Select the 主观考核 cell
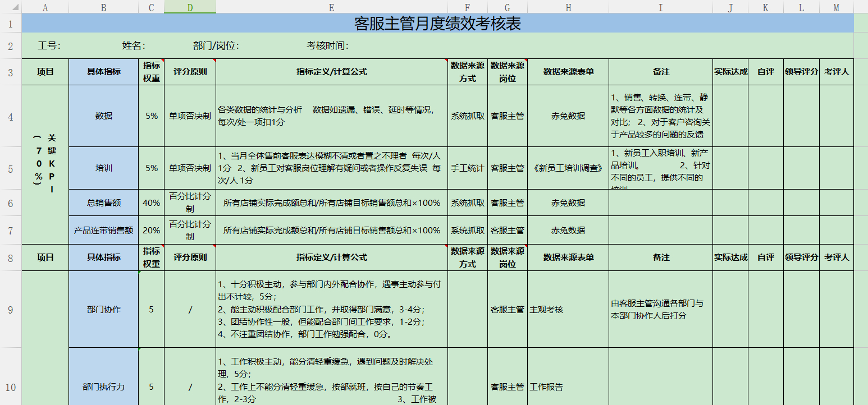This screenshot has width=868, height=405. 568,309
